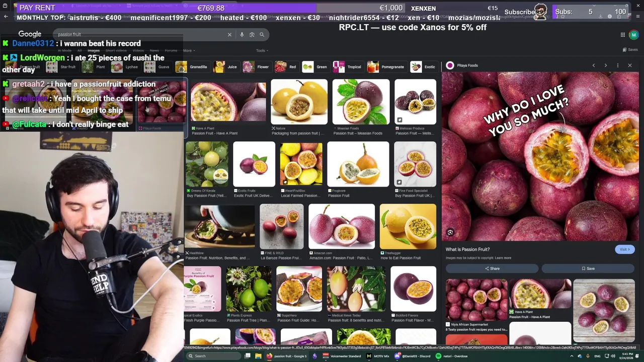The image size is (644, 362).
Task: Click the passion fruit search input field
Action: click(141, 35)
